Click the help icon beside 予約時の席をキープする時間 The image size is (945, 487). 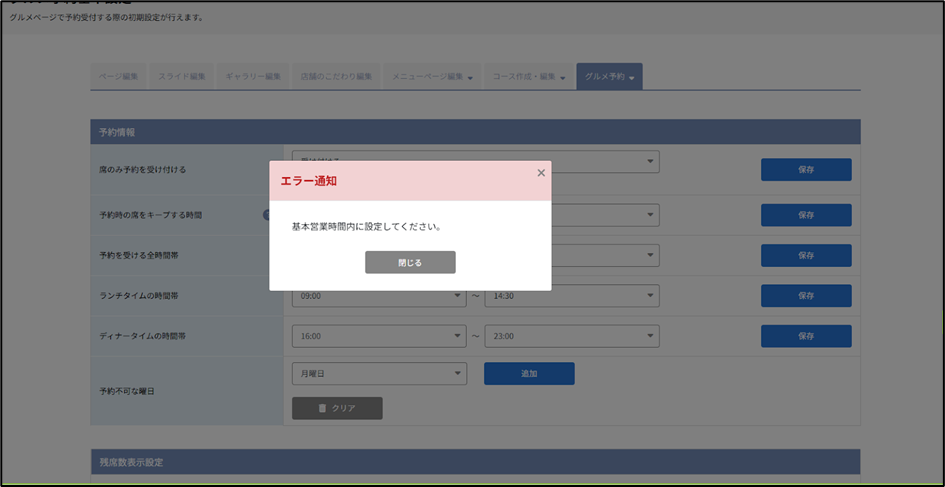(x=267, y=215)
